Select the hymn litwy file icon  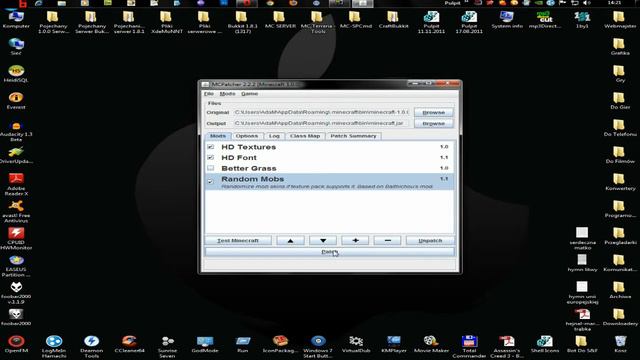point(582,262)
